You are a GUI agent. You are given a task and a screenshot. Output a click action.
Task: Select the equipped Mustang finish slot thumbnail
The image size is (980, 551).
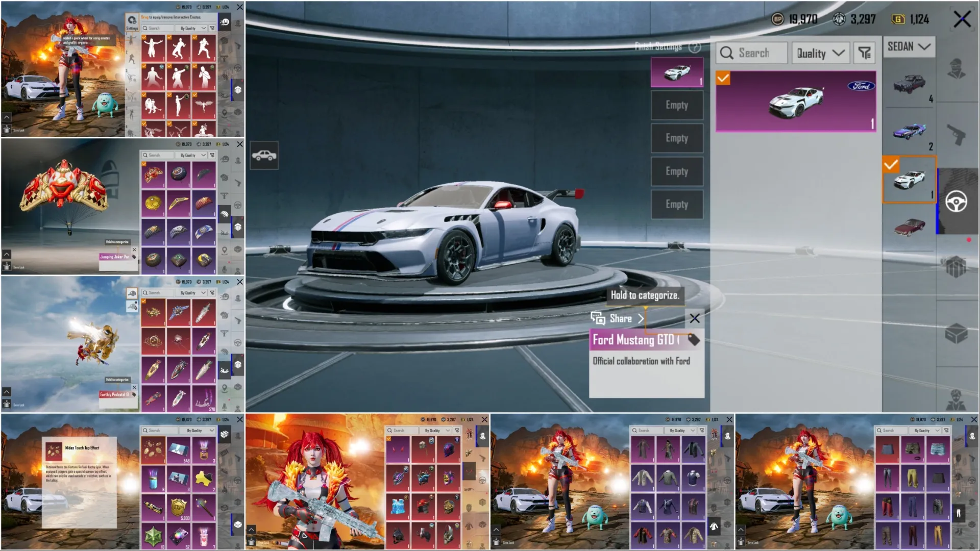point(677,72)
